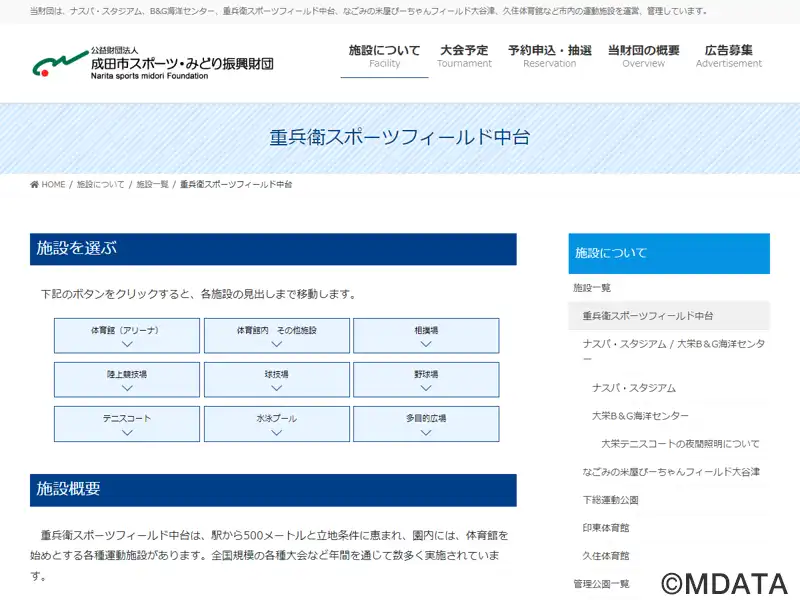Click the HOME house icon in breadcrumb

[34, 185]
